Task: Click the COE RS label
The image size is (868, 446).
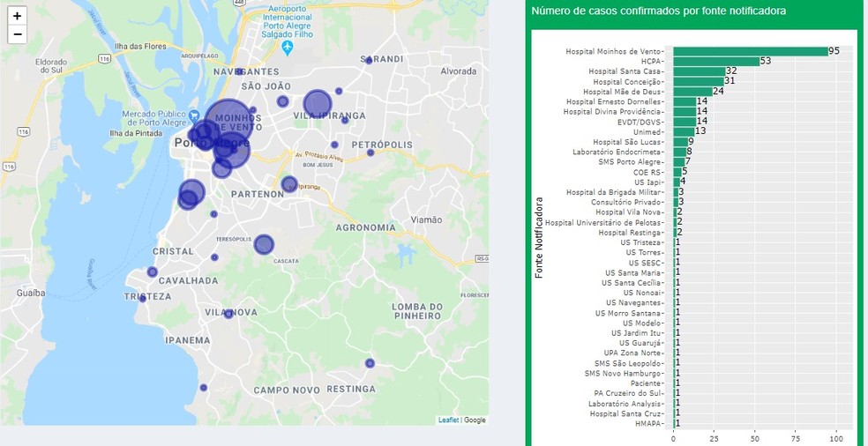Action: (x=647, y=172)
